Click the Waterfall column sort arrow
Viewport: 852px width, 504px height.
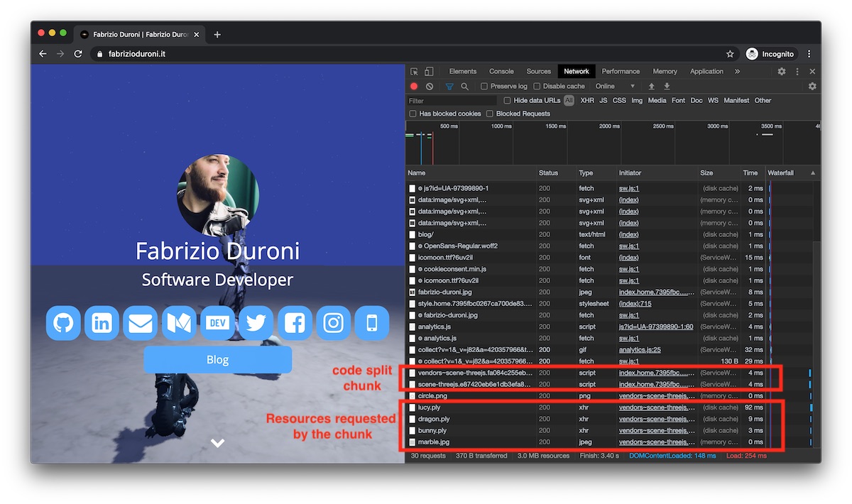[x=813, y=173]
